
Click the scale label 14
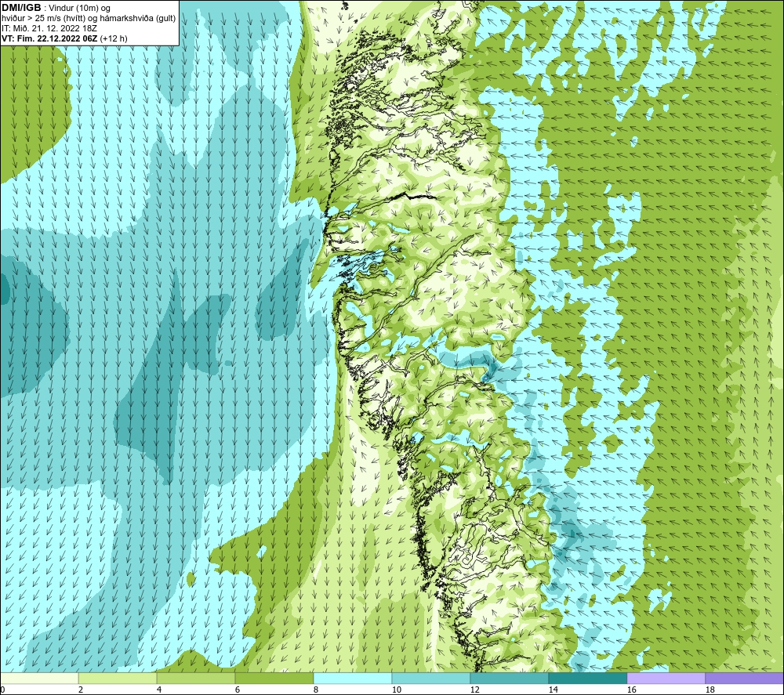(x=553, y=690)
